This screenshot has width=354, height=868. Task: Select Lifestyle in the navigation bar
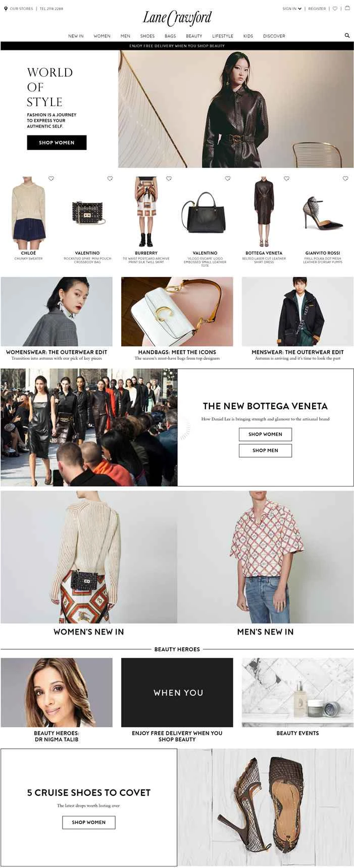point(223,36)
